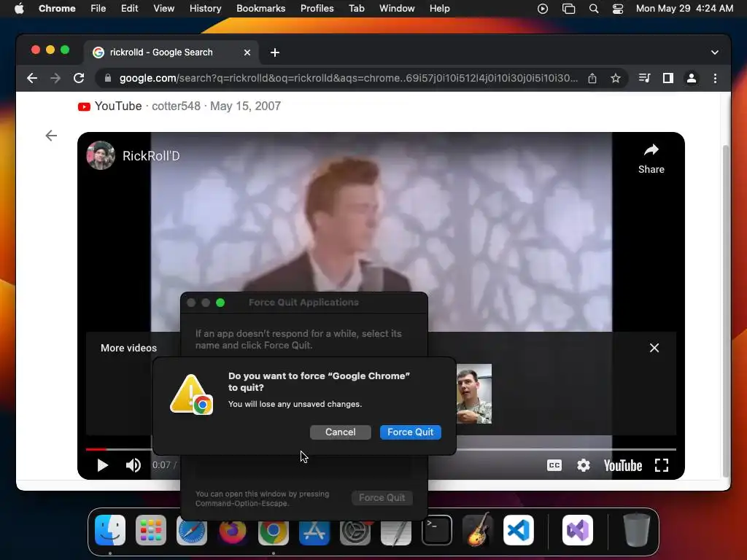Close the More videos overlay
The image size is (747, 560).
click(x=654, y=348)
